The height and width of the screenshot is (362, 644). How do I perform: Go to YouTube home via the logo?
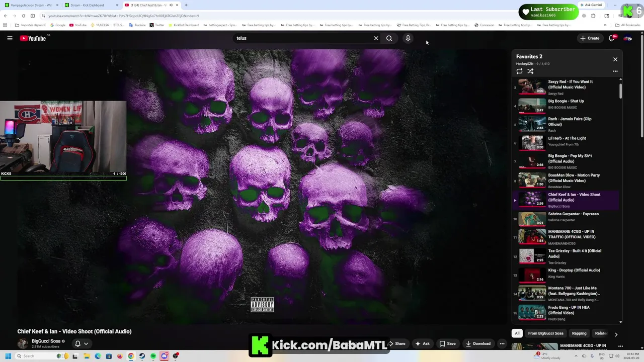click(33, 38)
